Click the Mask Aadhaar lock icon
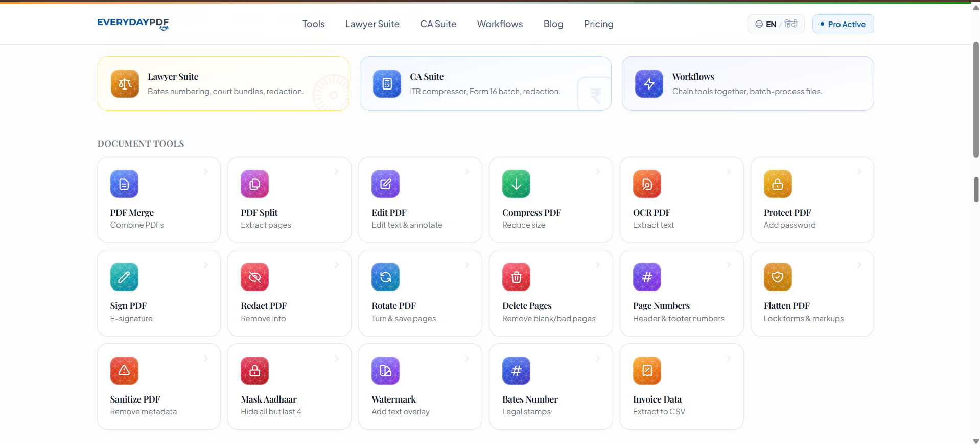The width and height of the screenshot is (980, 445). pos(254,371)
